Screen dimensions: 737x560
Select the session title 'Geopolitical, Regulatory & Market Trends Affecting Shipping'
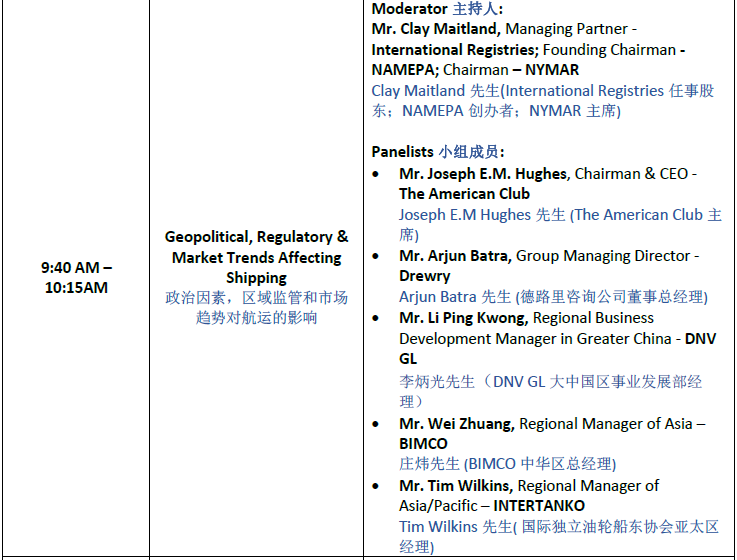256,257
